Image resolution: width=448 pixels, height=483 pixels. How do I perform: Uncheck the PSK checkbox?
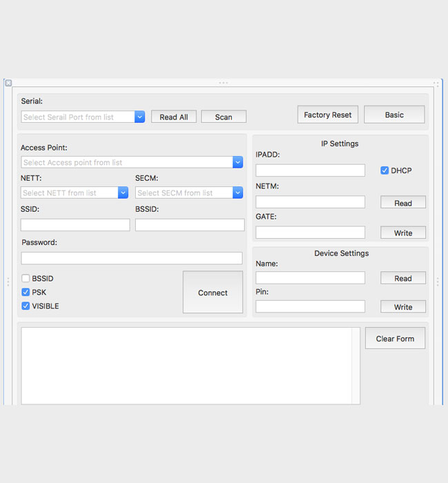coord(26,292)
